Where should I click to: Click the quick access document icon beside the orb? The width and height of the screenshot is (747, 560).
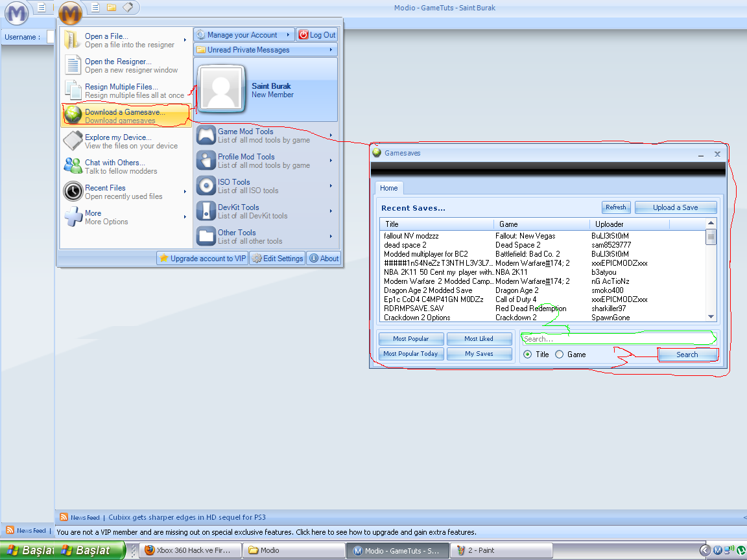(x=95, y=7)
